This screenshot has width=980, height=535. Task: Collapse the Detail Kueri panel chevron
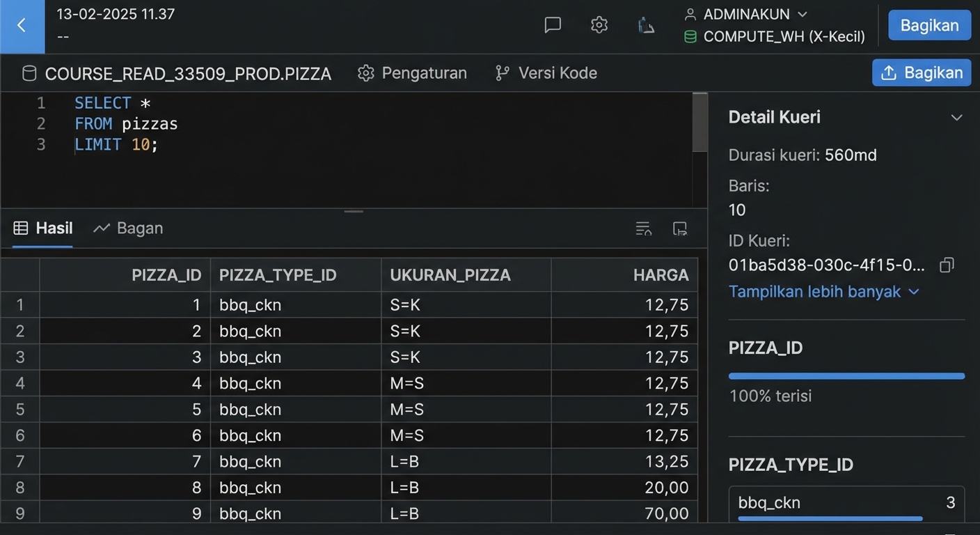click(956, 118)
